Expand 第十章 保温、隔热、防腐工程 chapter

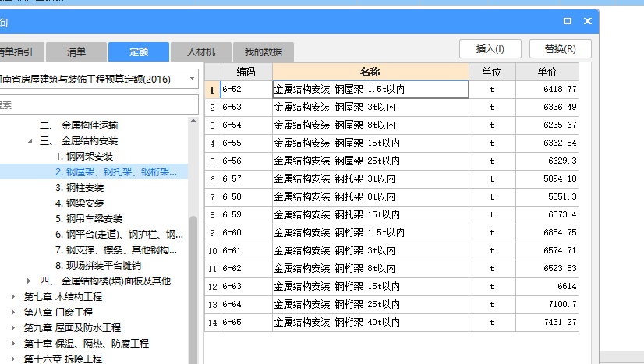point(13,344)
